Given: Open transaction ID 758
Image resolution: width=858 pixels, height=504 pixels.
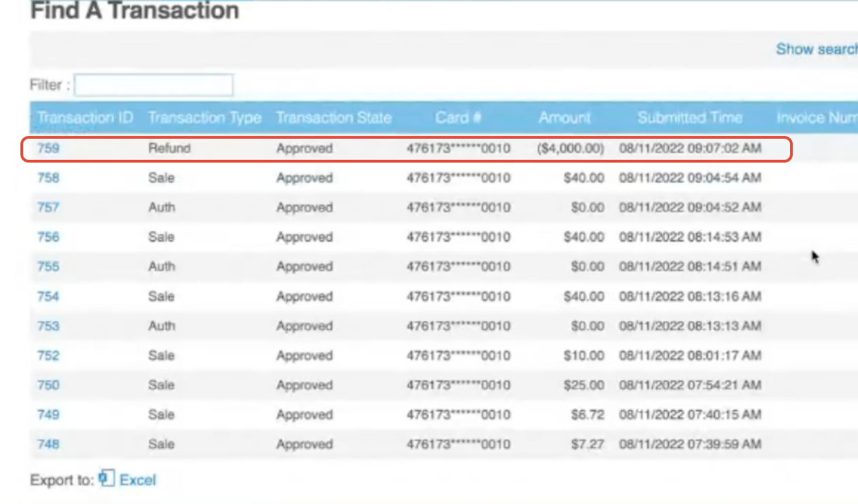Looking at the screenshot, I should coord(48,178).
